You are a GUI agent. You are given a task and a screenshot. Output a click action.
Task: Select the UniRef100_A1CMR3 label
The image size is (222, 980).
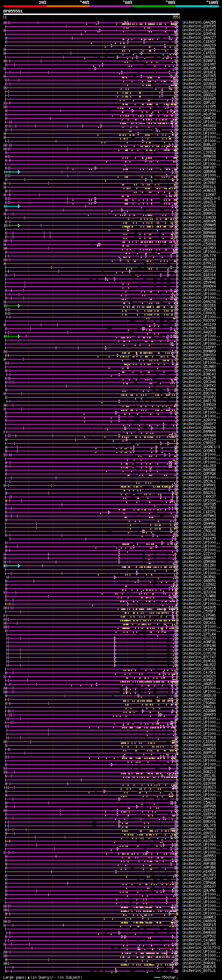199,248
